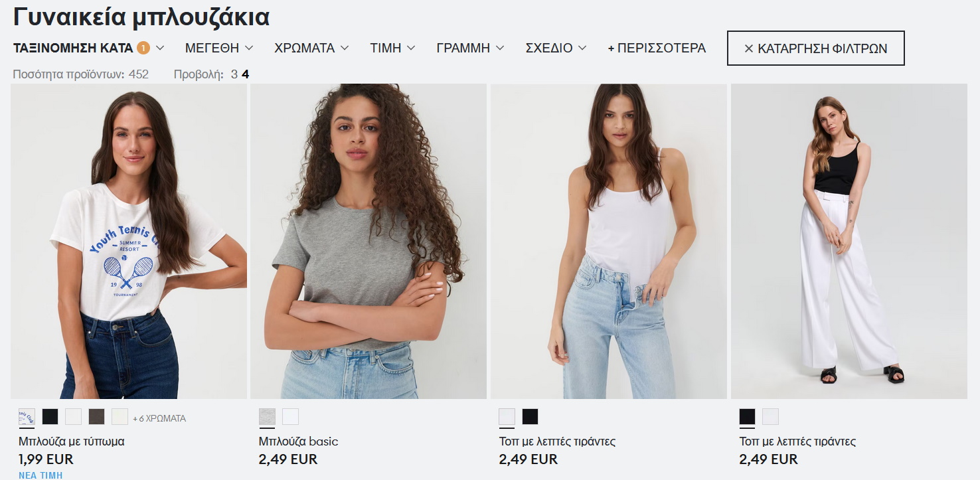Expand the ΜΕΓΕΘΗ size filter
Screen dimensions: 980x480
point(219,48)
